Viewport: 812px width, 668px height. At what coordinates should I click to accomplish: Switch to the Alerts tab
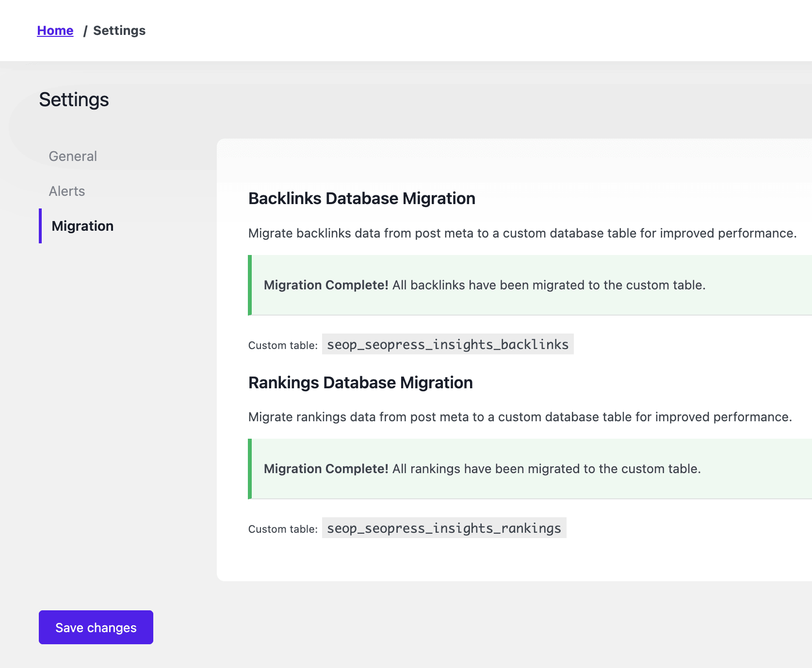tap(67, 191)
